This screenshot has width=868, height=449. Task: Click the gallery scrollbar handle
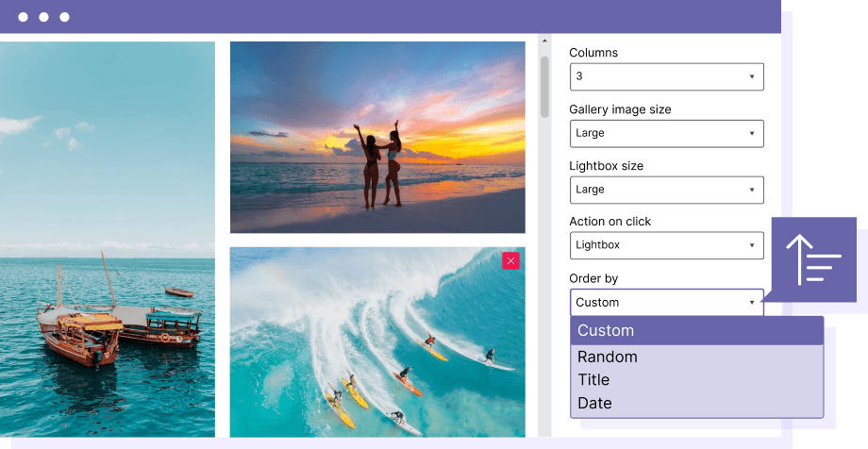coord(544,87)
